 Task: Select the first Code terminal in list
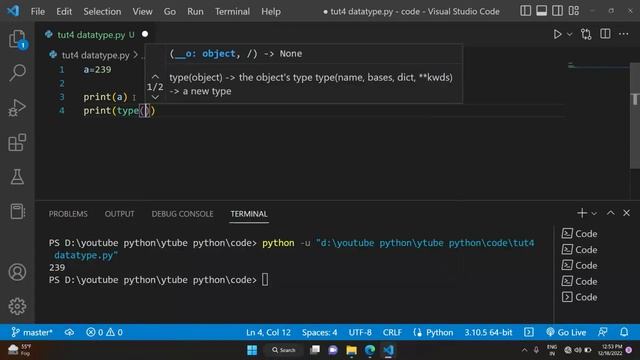click(580, 233)
